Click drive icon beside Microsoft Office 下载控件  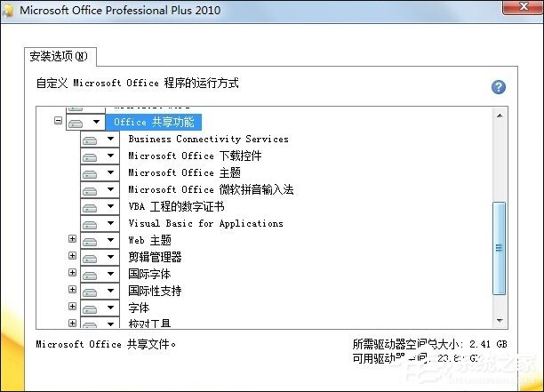90,156
